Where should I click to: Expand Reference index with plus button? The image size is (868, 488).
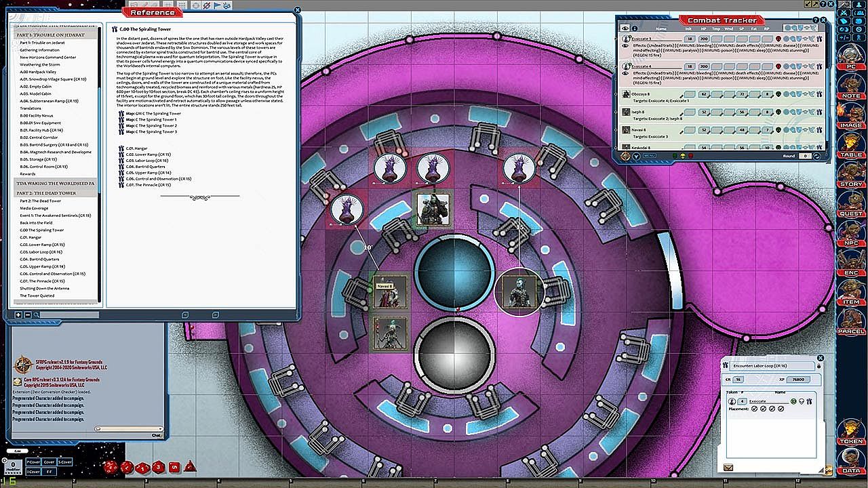point(18,314)
